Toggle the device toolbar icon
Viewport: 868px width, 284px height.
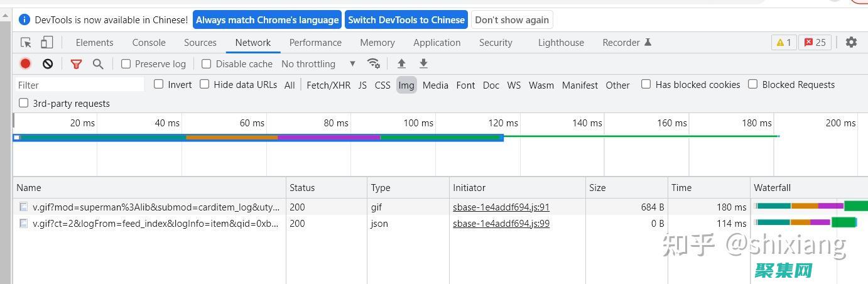[46, 43]
